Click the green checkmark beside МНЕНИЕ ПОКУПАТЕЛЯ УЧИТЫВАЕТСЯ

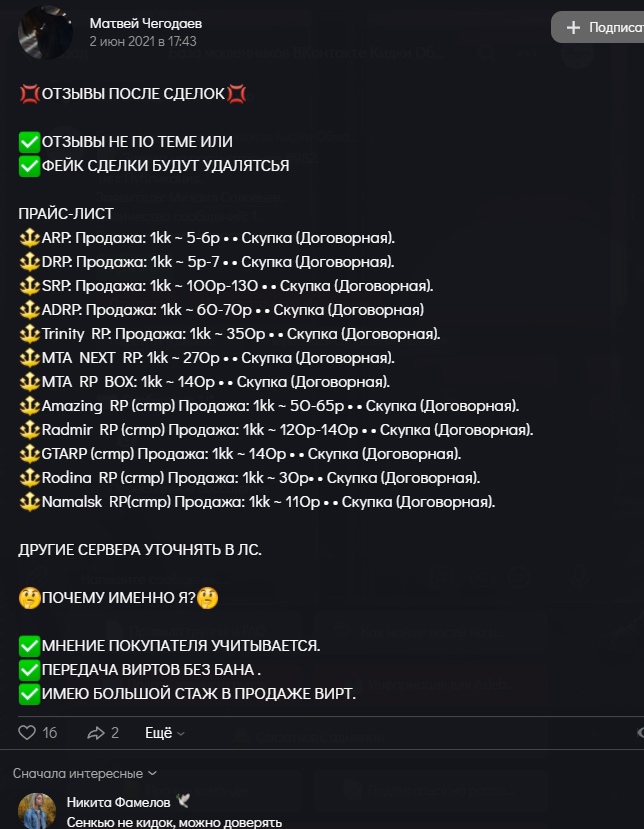tap(29, 645)
